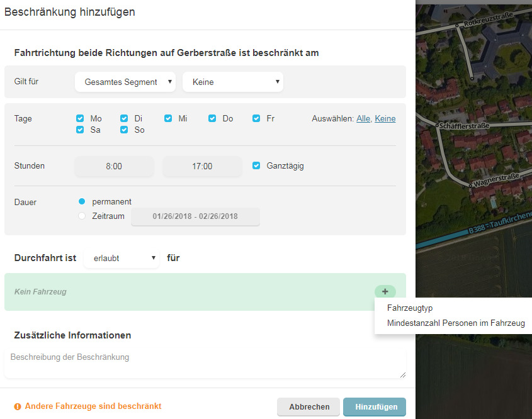Click the Hinzufügen button

[375, 407]
